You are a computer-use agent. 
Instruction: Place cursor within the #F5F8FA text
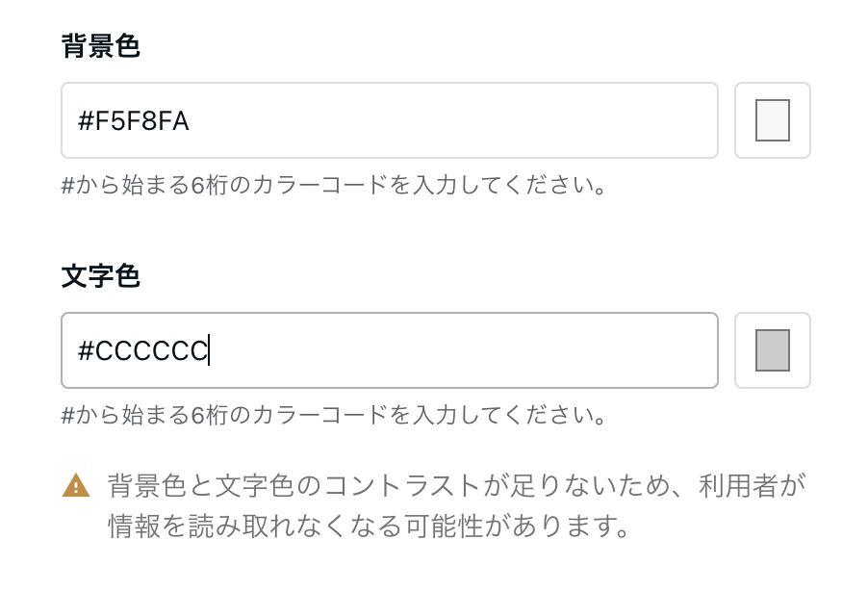pyautogui.click(x=134, y=120)
